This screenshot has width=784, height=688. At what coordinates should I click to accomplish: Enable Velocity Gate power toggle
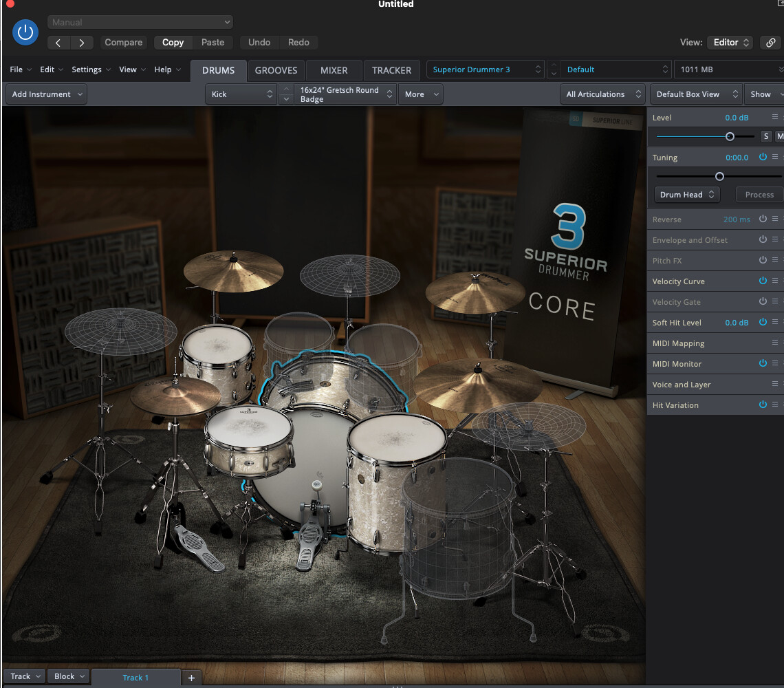point(763,301)
